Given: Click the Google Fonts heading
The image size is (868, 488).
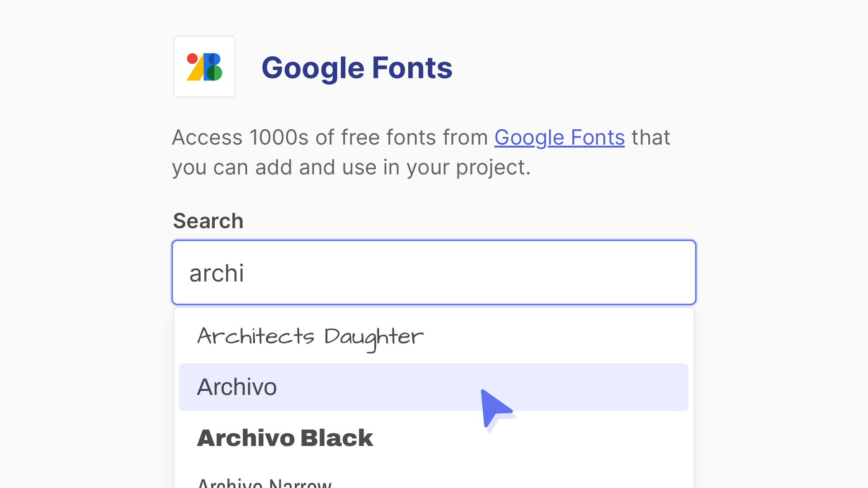Looking at the screenshot, I should pos(357,68).
